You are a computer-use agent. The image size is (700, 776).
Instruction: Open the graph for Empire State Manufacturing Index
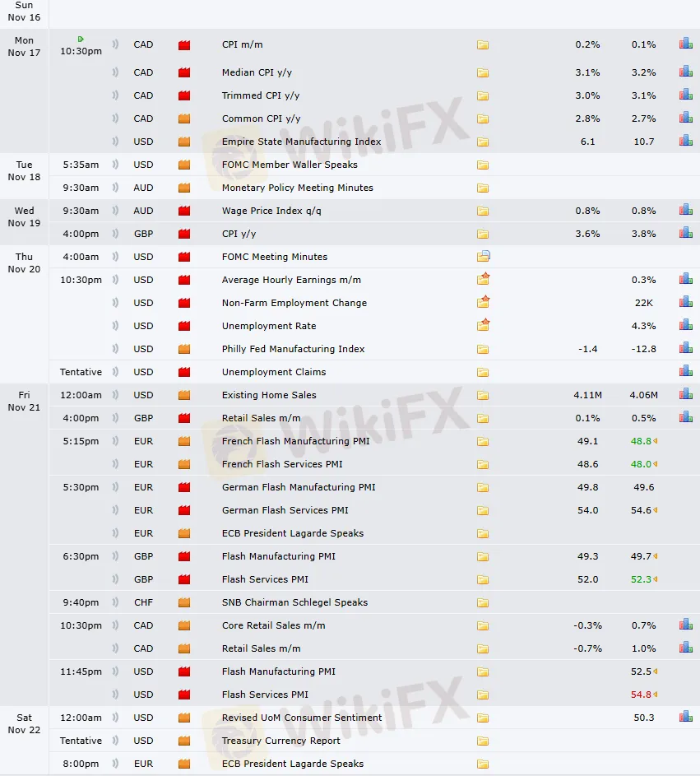(x=685, y=141)
